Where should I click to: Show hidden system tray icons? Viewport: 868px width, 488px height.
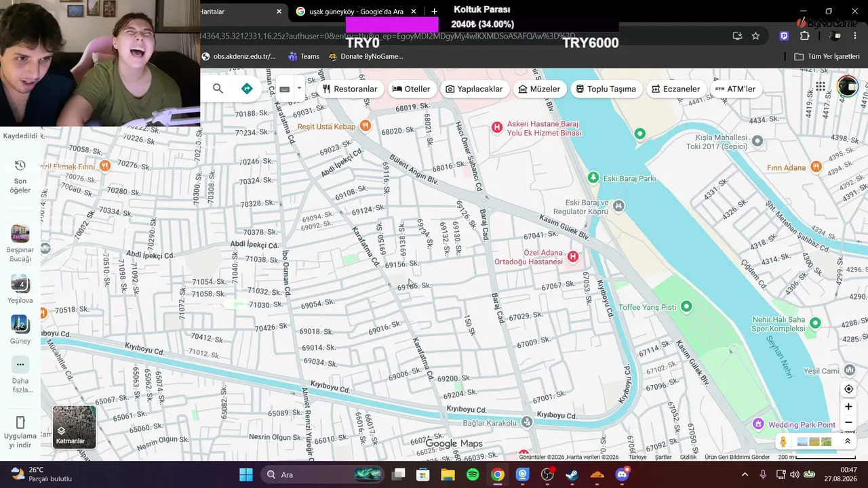coord(745,474)
